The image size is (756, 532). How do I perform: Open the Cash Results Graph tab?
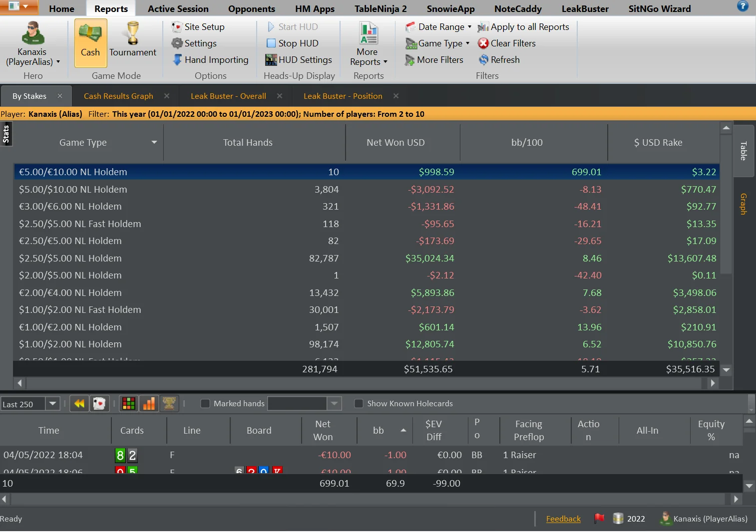(x=118, y=96)
